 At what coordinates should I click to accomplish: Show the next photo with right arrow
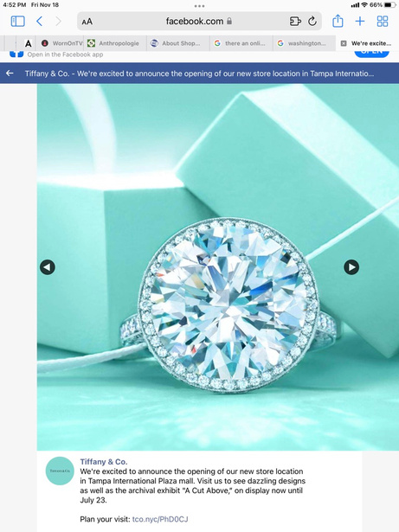351,267
